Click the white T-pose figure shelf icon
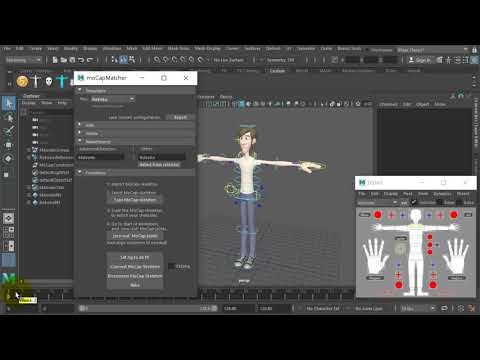Image resolution: width=480 pixels, height=360 pixels. [x=36, y=81]
